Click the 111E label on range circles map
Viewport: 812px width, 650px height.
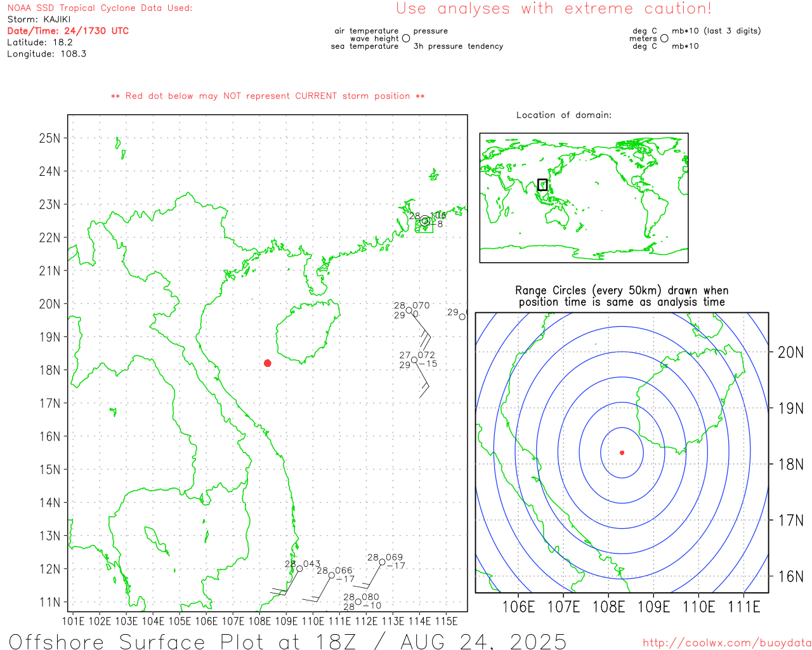(744, 607)
